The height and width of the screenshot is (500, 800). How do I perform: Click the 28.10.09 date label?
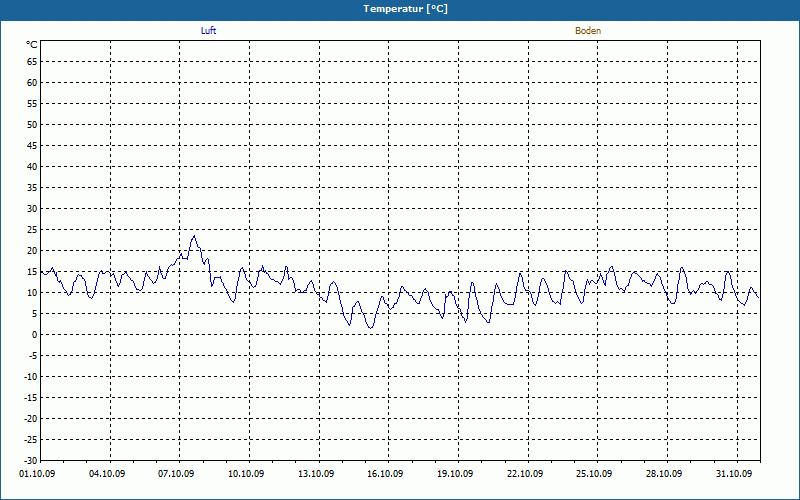(x=664, y=474)
